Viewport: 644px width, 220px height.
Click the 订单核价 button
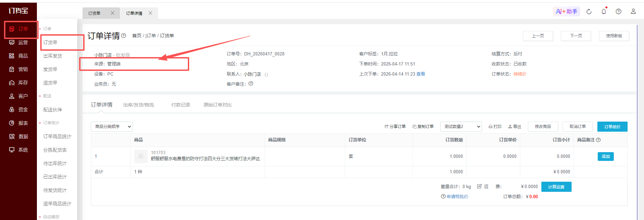612,127
